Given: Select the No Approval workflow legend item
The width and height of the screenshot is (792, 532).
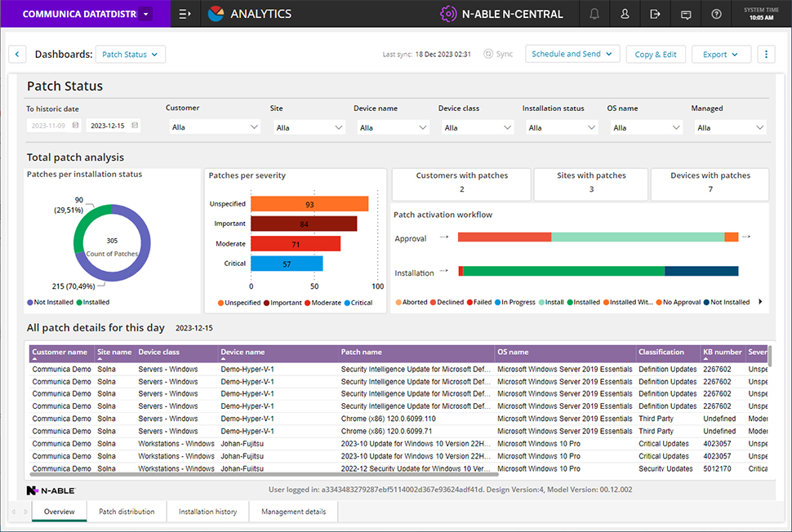Looking at the screenshot, I should coord(679,302).
